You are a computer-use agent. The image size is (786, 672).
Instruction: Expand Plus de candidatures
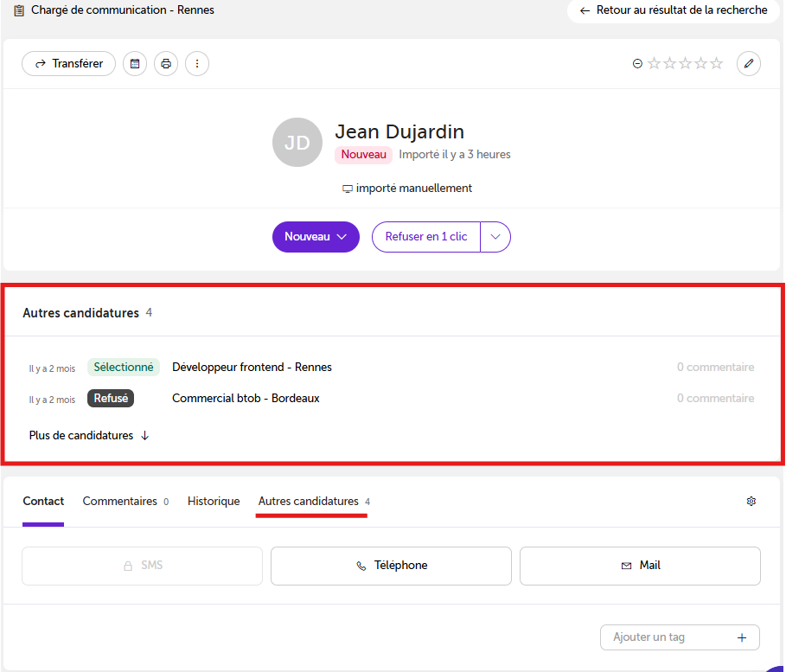[89, 435]
